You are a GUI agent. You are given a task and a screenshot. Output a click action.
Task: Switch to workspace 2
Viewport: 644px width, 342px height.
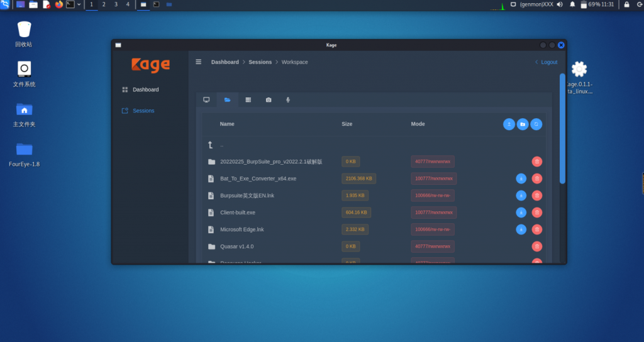coord(104,4)
